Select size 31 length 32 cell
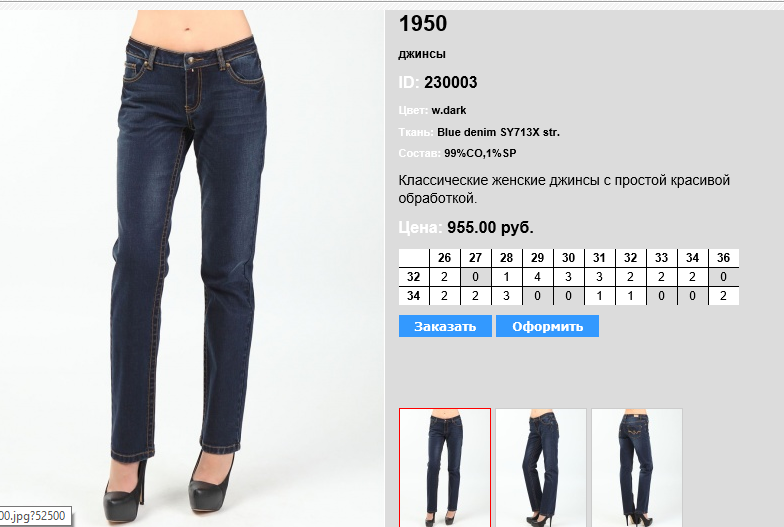Viewport: 784px width, 527px height. [600, 277]
